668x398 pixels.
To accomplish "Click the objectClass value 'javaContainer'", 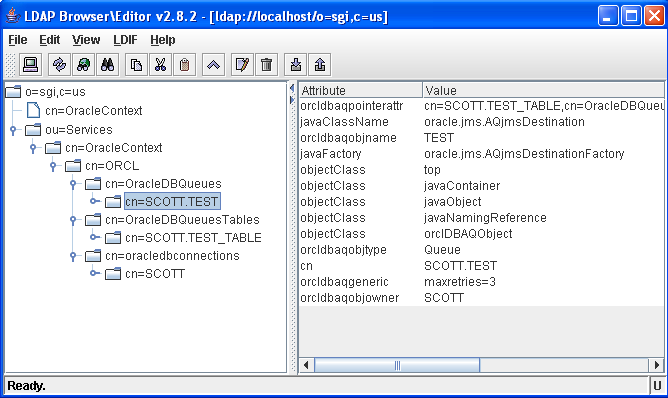I will (544, 186).
